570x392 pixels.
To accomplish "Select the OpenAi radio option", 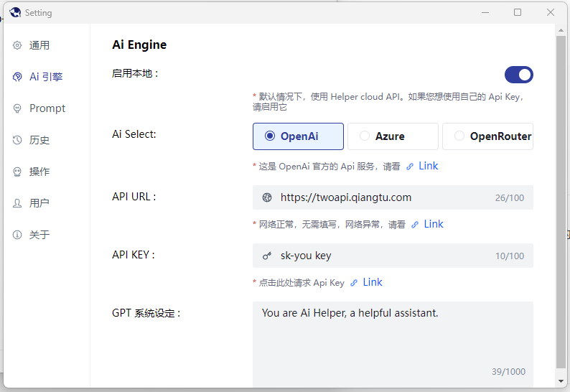I will pyautogui.click(x=298, y=136).
